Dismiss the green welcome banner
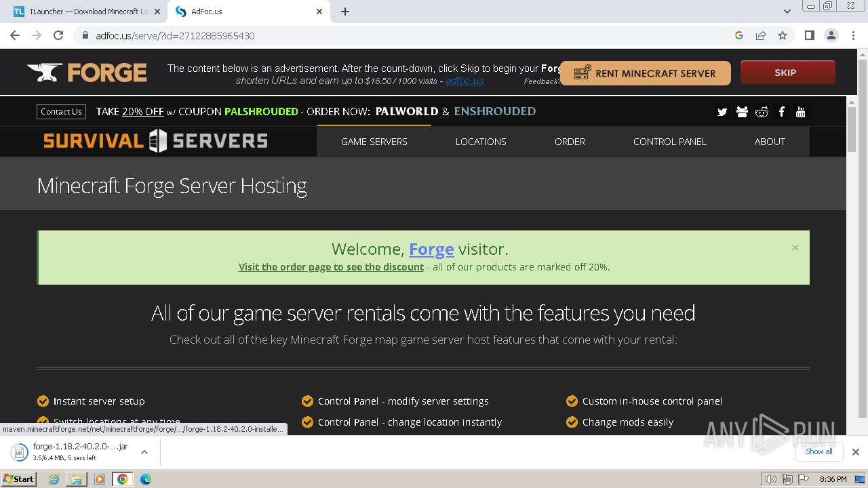This screenshot has height=488, width=868. (x=795, y=247)
